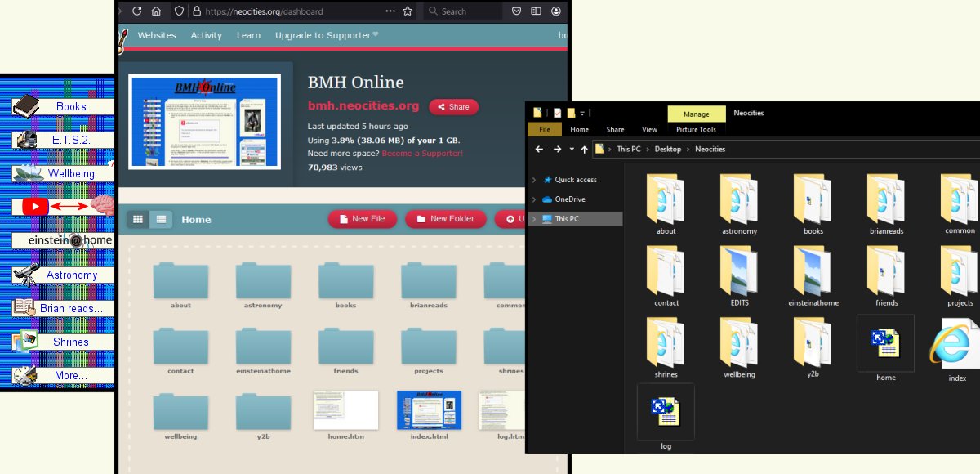Bookmark this page with the star icon
The image size is (980, 474).
click(408, 11)
